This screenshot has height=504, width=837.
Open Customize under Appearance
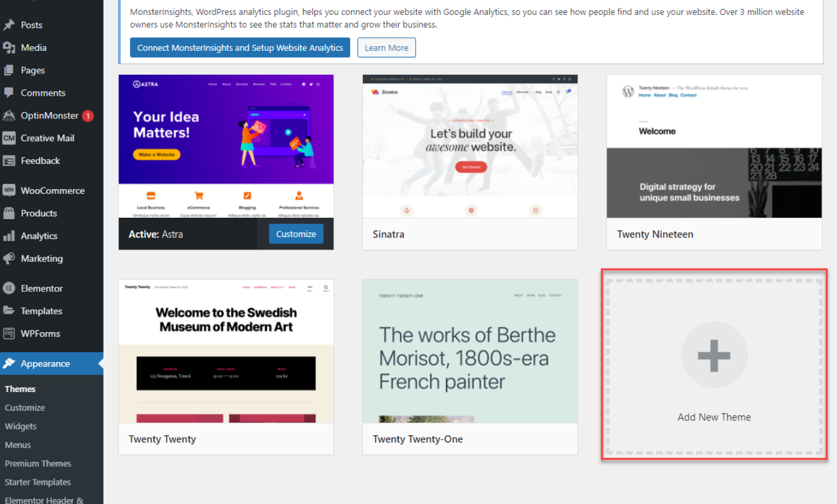pos(25,408)
